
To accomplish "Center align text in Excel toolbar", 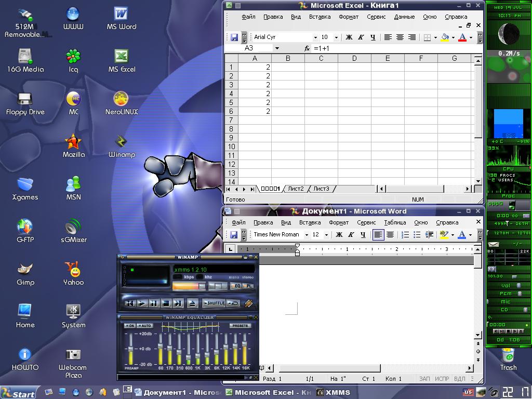I will click(400, 37).
